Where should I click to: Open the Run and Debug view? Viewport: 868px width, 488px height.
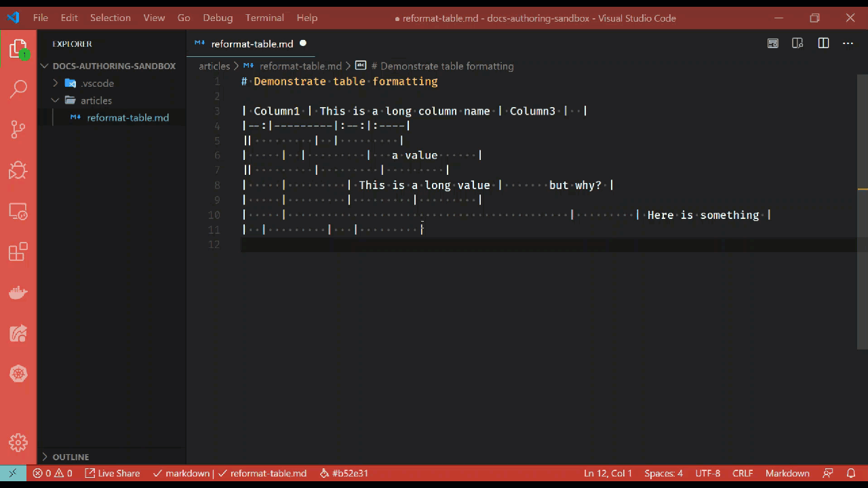click(18, 170)
